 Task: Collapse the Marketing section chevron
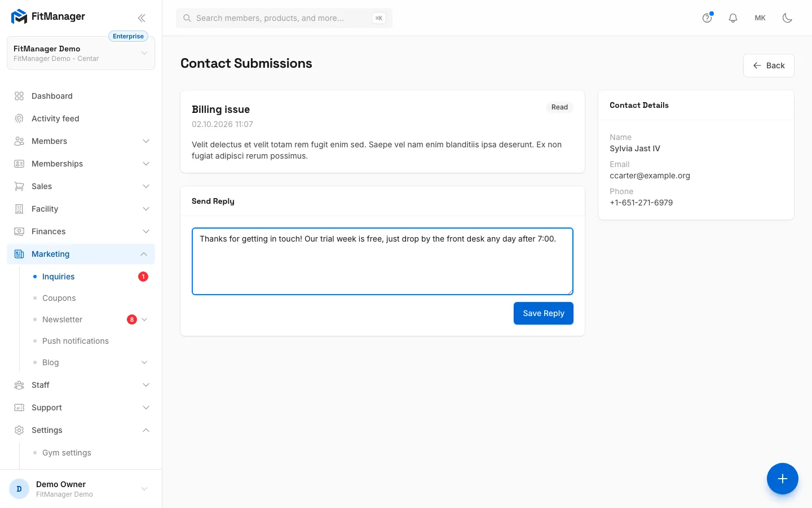[144, 254]
